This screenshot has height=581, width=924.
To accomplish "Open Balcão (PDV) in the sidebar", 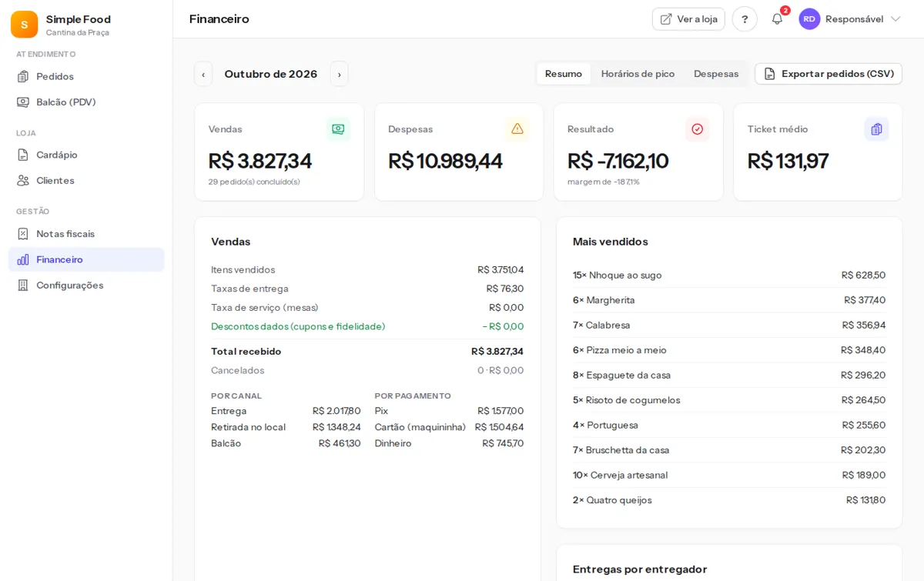I will [x=86, y=102].
